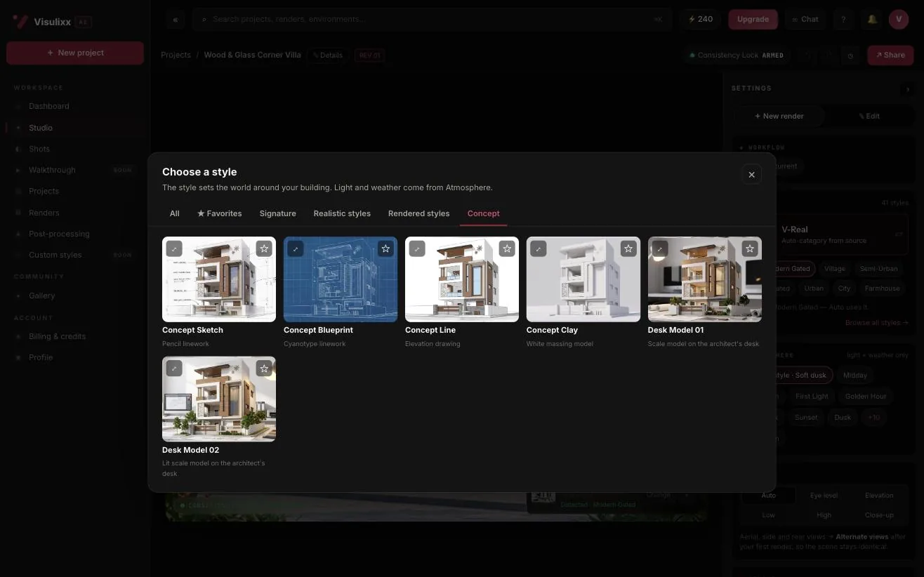This screenshot has height=577, width=924.
Task: Expand the Concept Sketch preview
Action: click(x=174, y=248)
